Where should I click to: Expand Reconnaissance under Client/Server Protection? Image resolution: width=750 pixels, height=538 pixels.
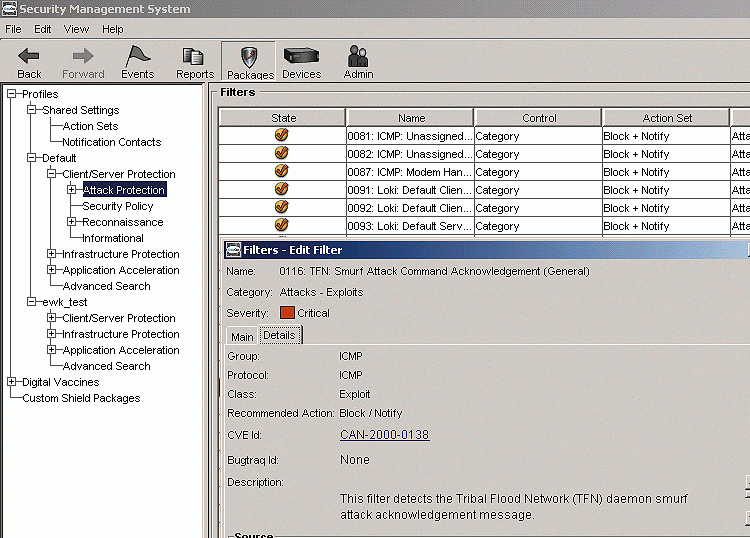coord(72,222)
